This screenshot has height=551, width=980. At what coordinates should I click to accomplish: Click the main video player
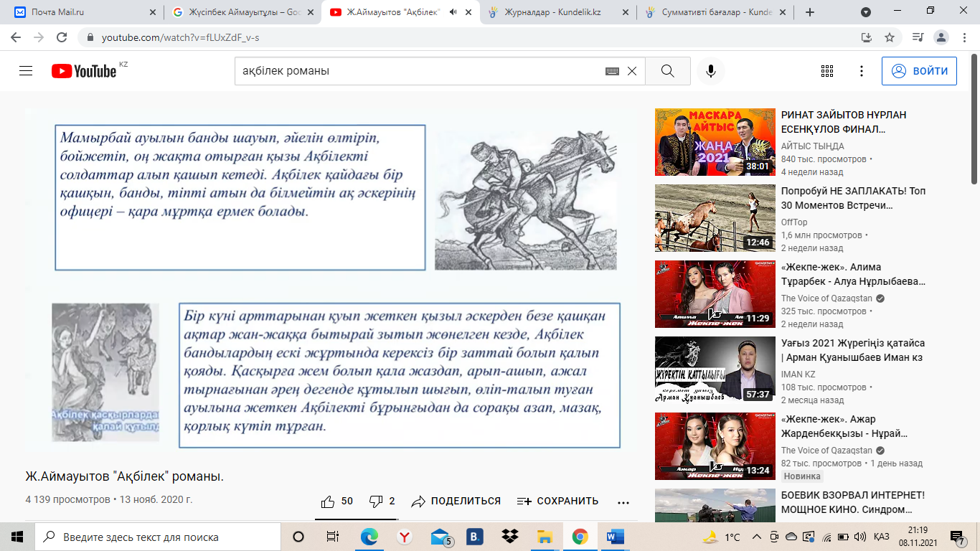[x=331, y=280]
